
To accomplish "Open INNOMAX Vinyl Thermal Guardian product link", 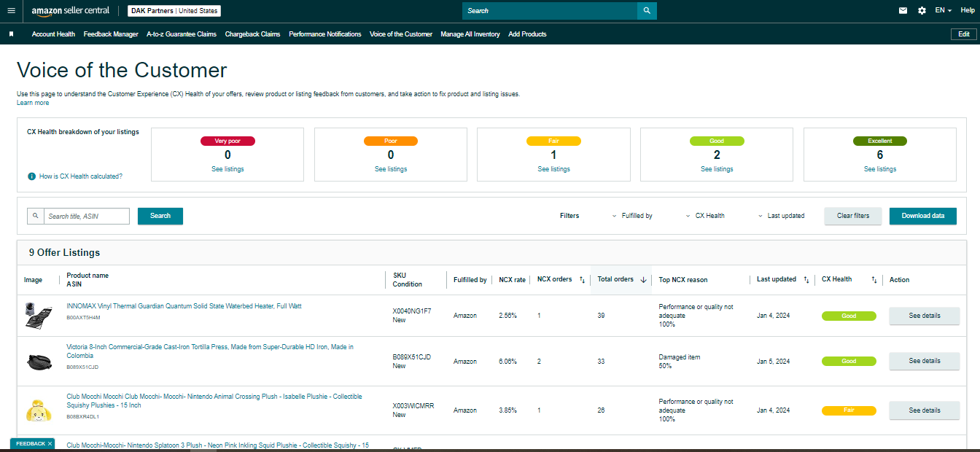I will [x=184, y=306].
